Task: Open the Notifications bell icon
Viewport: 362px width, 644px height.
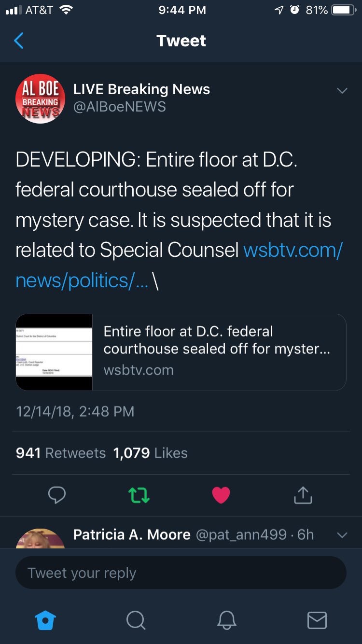Action: [x=226, y=620]
